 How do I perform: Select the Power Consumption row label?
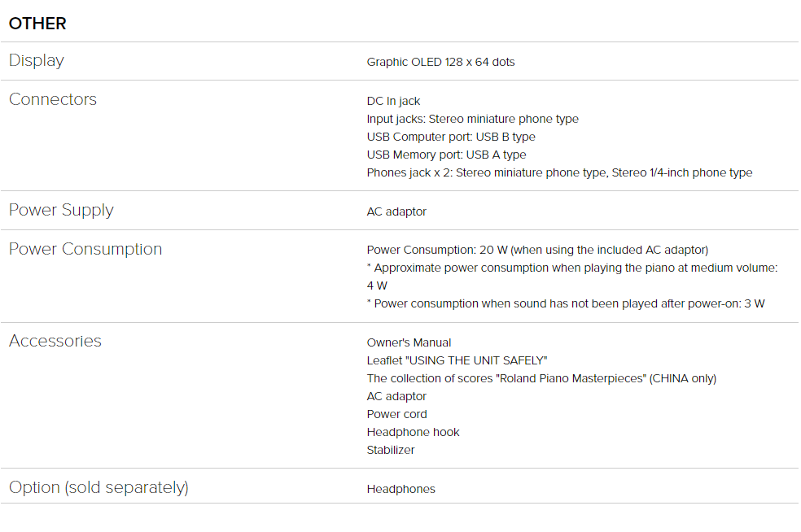point(85,249)
